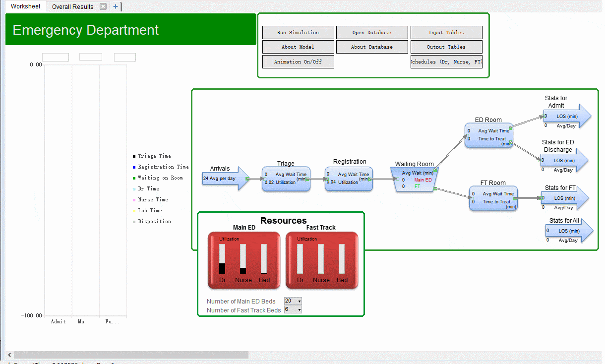Click the Stats for All arrow
605x364 pixels.
coord(568,231)
